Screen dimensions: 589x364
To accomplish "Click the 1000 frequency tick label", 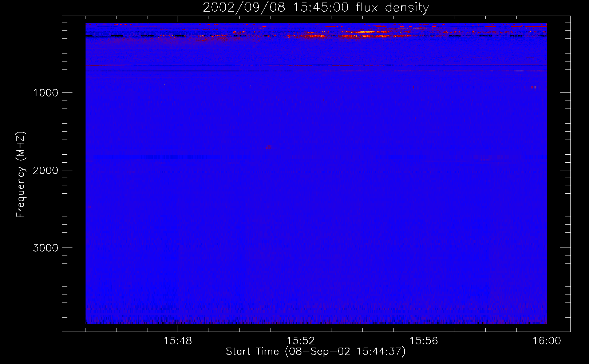I will pyautogui.click(x=46, y=93).
